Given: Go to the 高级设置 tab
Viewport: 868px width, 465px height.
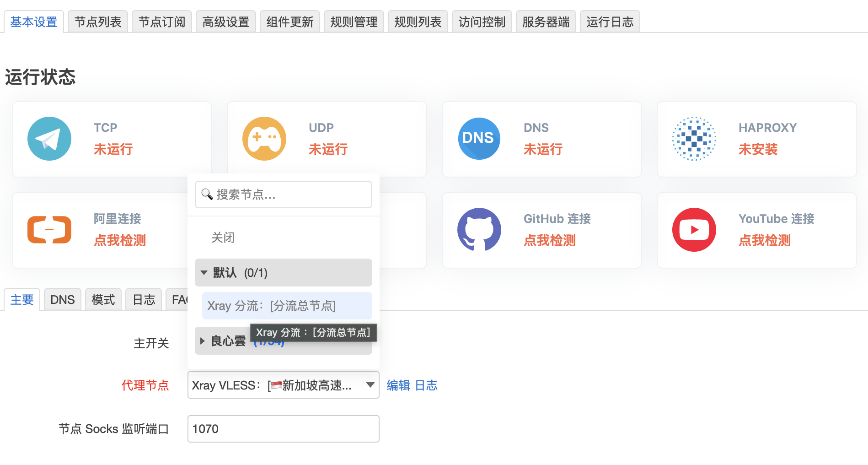Looking at the screenshot, I should (226, 22).
